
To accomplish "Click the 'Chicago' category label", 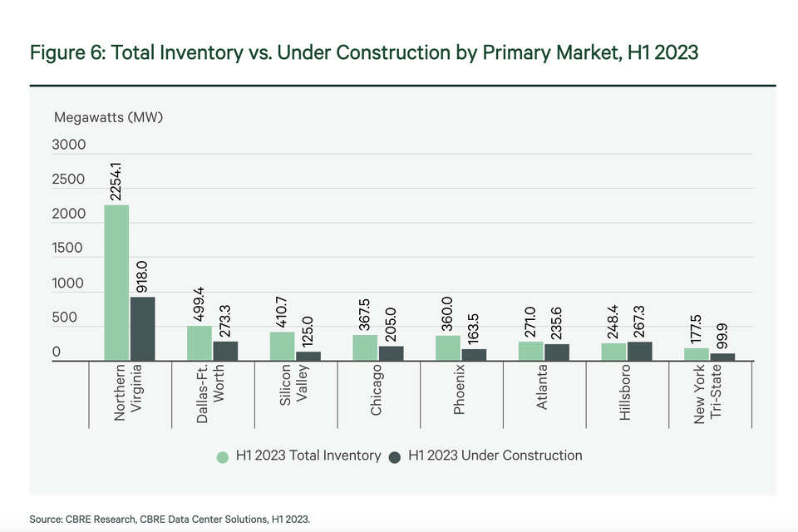I will pos(376,390).
